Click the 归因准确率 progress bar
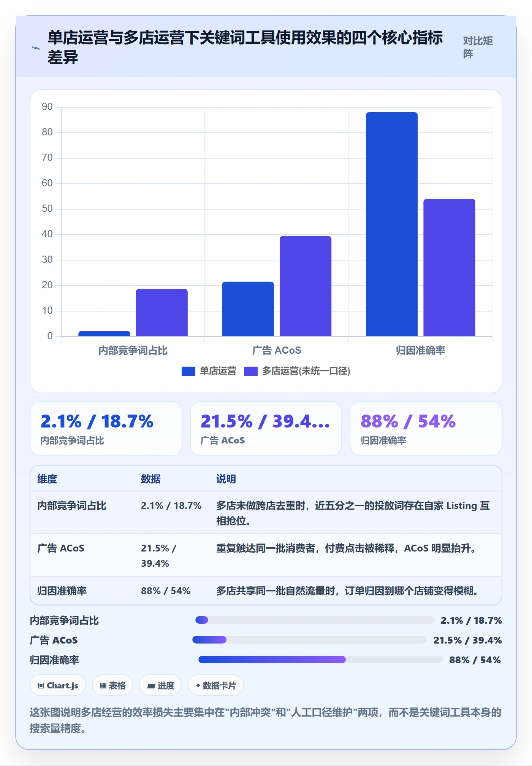Image resolution: width=532 pixels, height=766 pixels. point(320,660)
